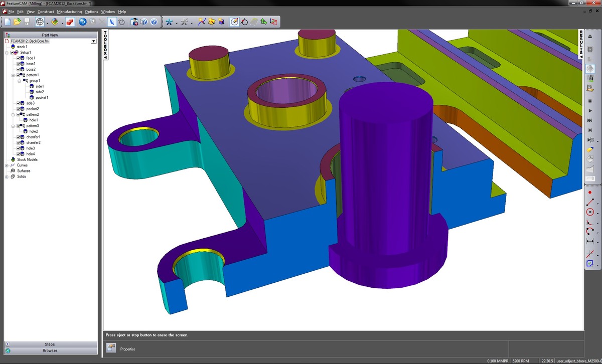The height and width of the screenshot is (364, 602).
Task: Click the solid cube icon
Action: point(221,22)
